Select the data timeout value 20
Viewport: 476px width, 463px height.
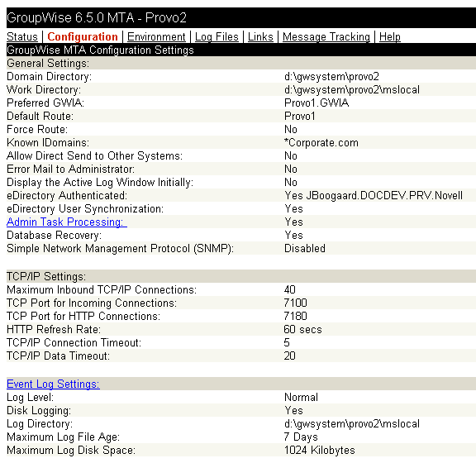click(x=290, y=356)
